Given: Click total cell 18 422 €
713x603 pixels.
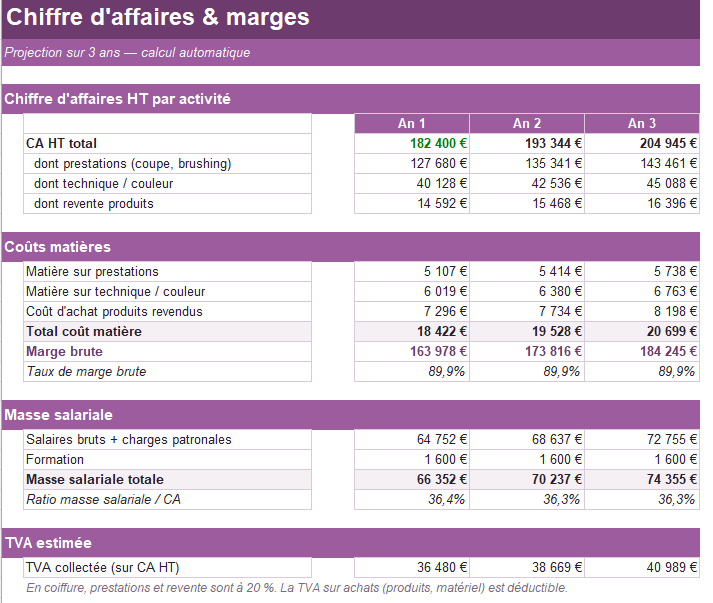Looking at the screenshot, I should (x=412, y=332).
